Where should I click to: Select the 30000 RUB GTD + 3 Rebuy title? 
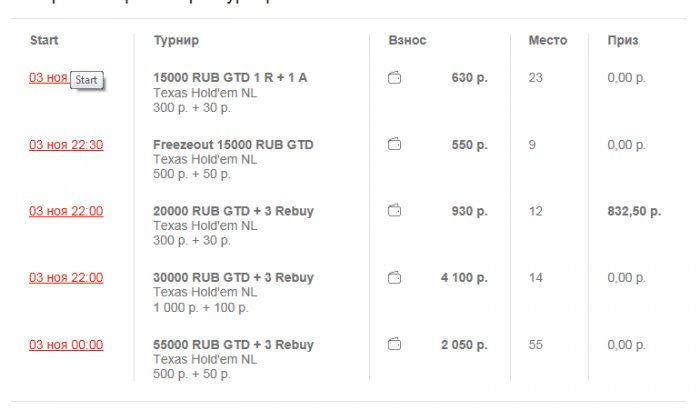(233, 277)
